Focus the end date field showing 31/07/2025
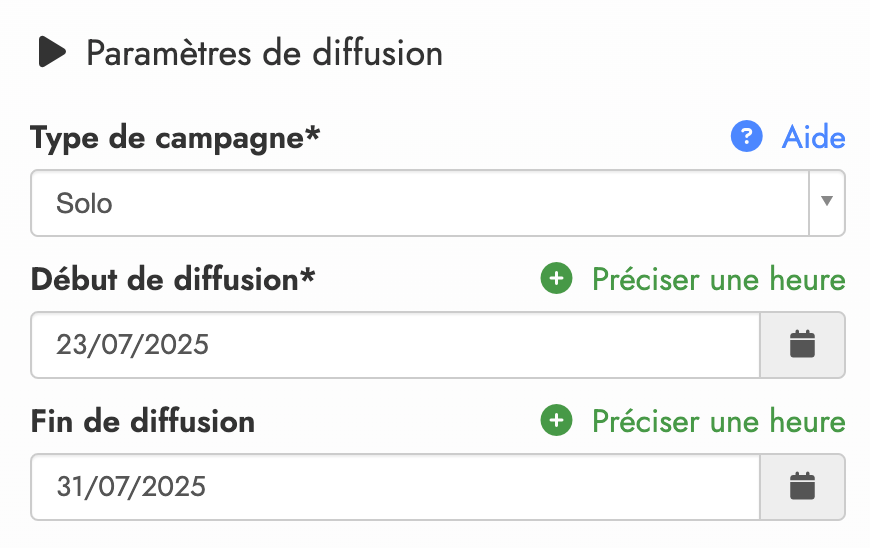The width and height of the screenshot is (870, 548). pos(395,487)
